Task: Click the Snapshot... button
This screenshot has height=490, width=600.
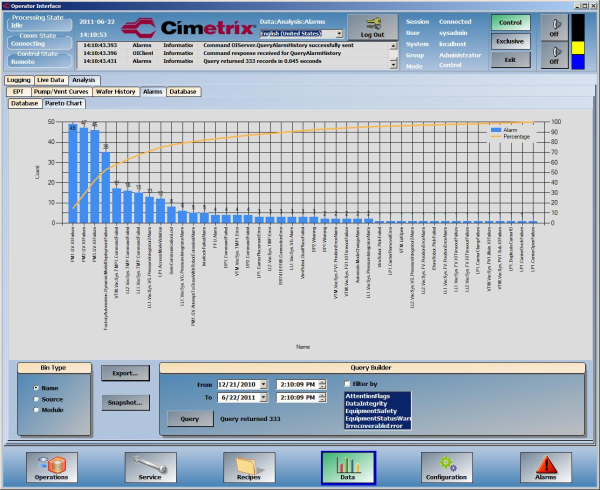Action: click(126, 402)
